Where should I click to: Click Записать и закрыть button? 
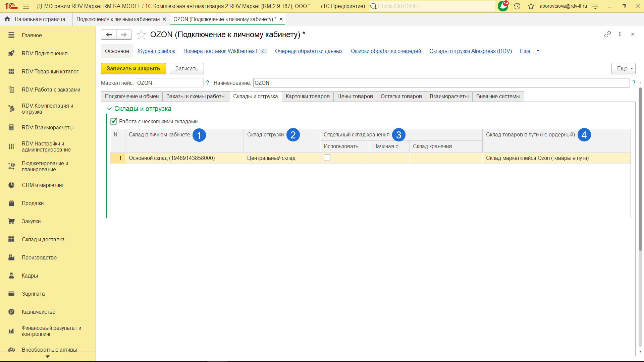[x=133, y=68]
